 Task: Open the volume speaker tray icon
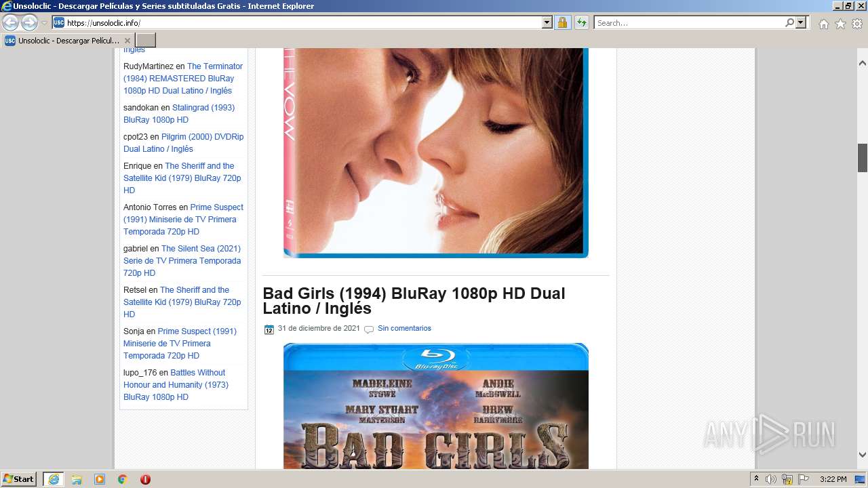[771, 479]
